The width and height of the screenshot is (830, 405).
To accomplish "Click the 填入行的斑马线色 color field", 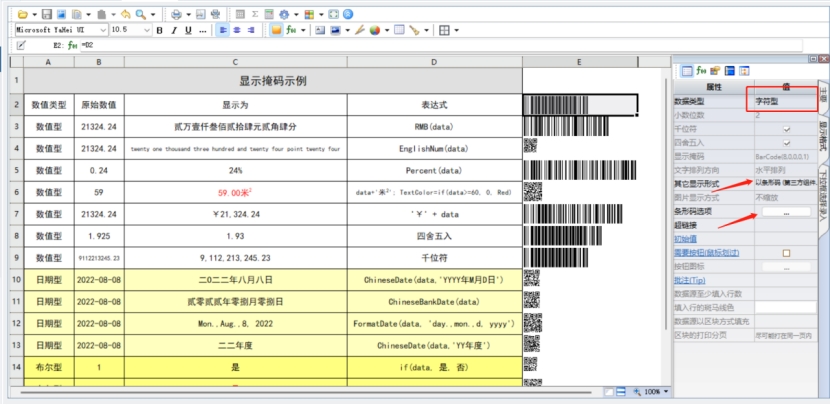I will (786, 308).
